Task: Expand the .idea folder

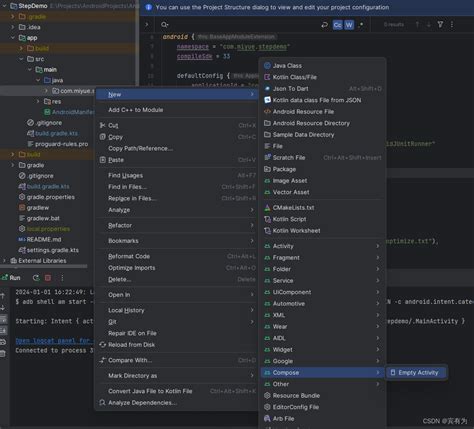Action: [x=13, y=27]
